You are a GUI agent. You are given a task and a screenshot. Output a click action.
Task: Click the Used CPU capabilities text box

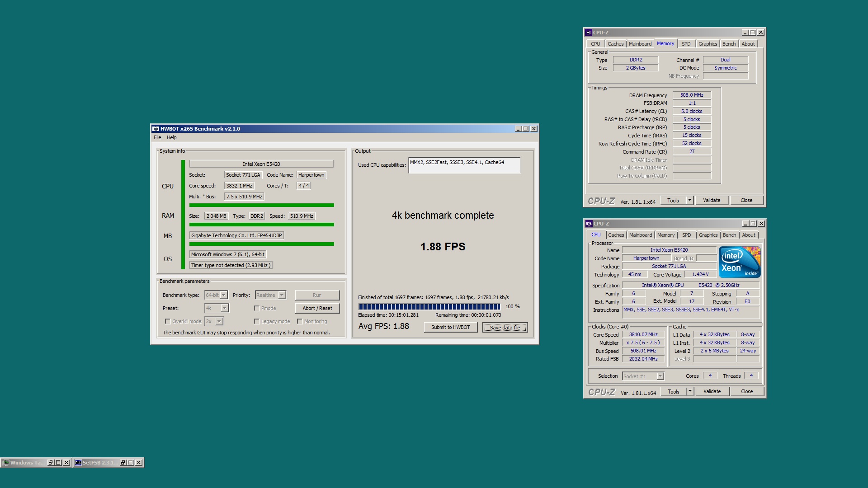point(464,165)
